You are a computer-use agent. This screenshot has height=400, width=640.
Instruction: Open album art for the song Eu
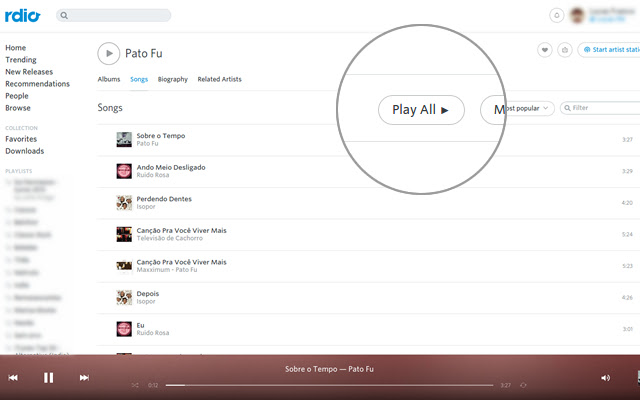click(124, 329)
